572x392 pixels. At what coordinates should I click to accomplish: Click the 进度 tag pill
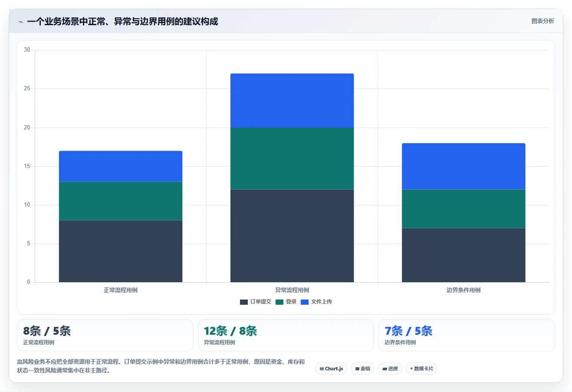(390, 369)
